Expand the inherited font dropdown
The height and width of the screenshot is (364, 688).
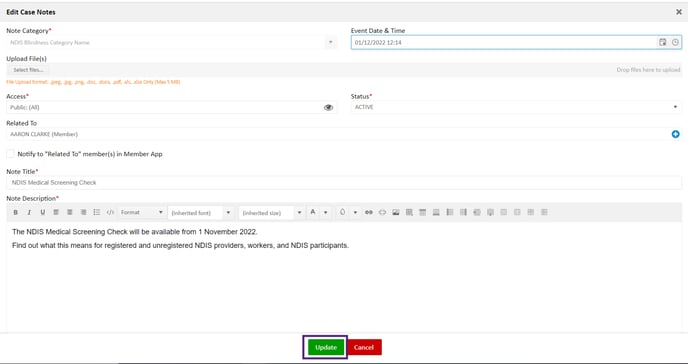pos(201,213)
